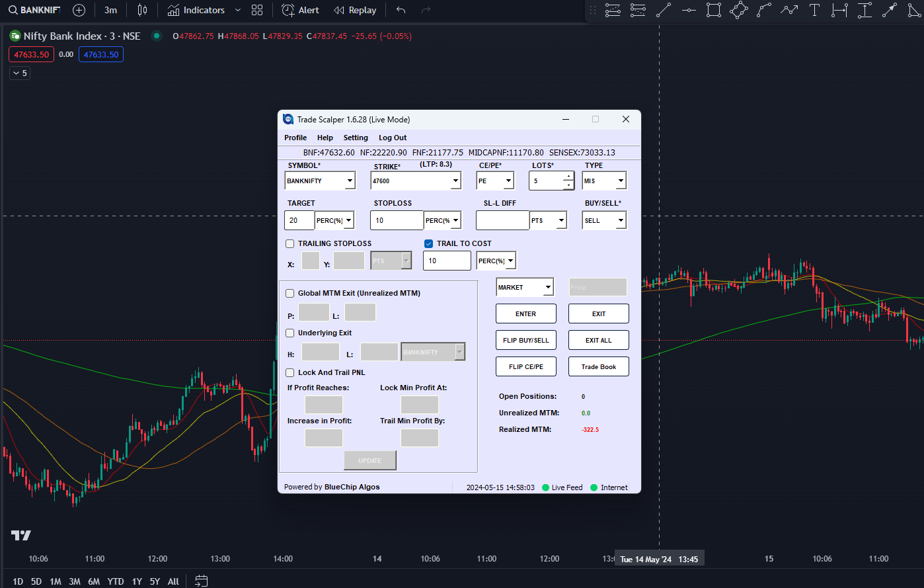Screen dimensions: 924x588
Task: Expand the indicator legend collapse chevron
Action: [x=20, y=73]
